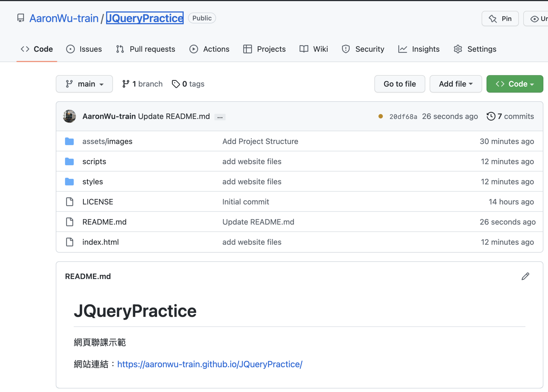Viewport: 548px width, 392px height.
Task: Click the commits history clock icon
Action: click(491, 116)
